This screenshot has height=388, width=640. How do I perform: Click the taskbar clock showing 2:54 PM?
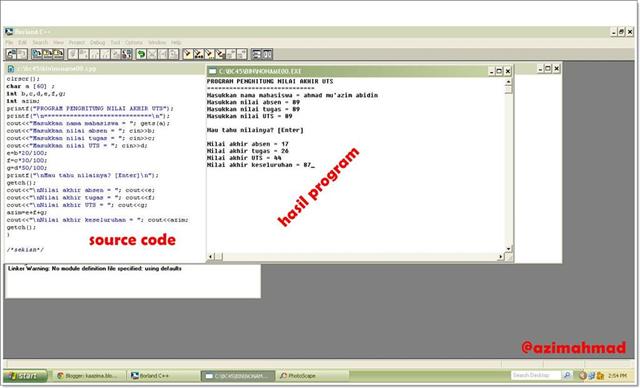(617, 375)
